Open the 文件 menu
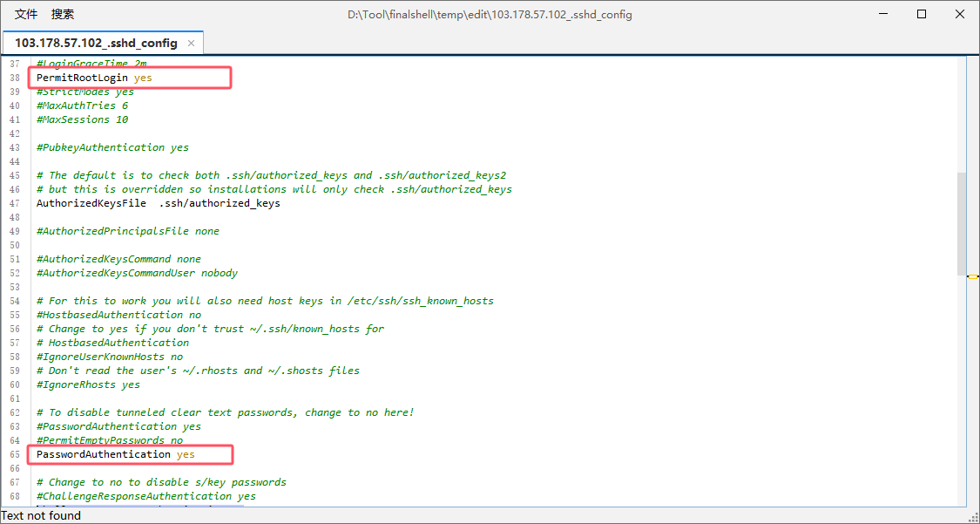 [x=26, y=15]
